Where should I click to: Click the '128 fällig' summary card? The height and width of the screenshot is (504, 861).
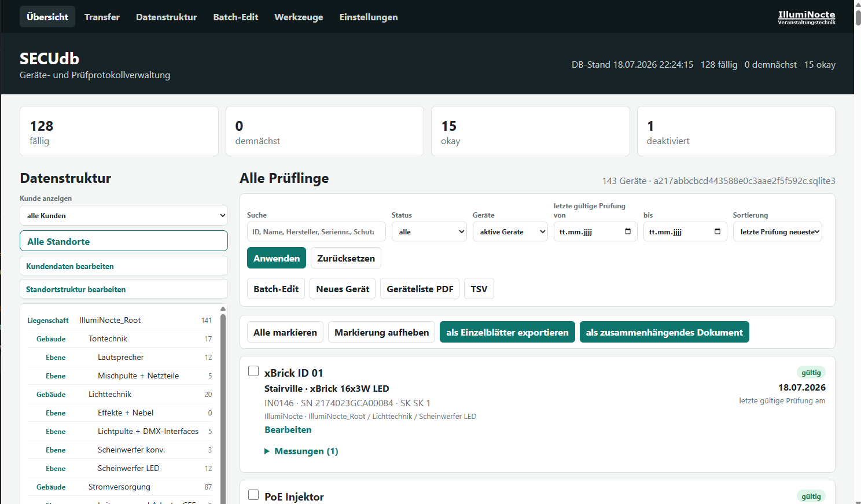[x=119, y=131]
